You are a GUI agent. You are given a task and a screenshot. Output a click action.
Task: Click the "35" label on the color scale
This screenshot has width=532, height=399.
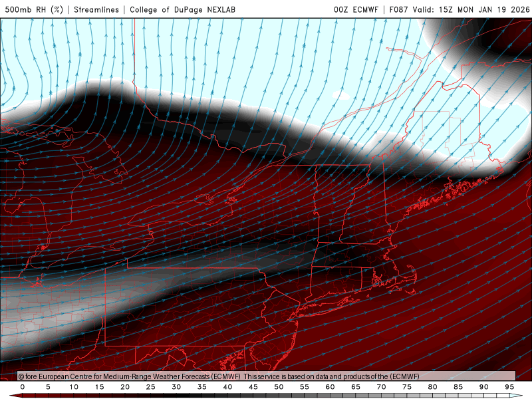202,387
